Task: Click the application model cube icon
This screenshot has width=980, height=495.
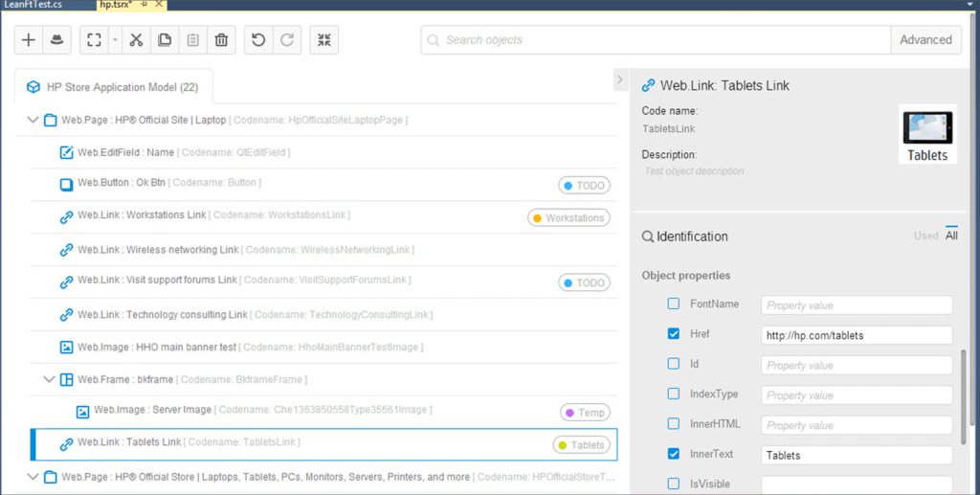Action: 33,87
